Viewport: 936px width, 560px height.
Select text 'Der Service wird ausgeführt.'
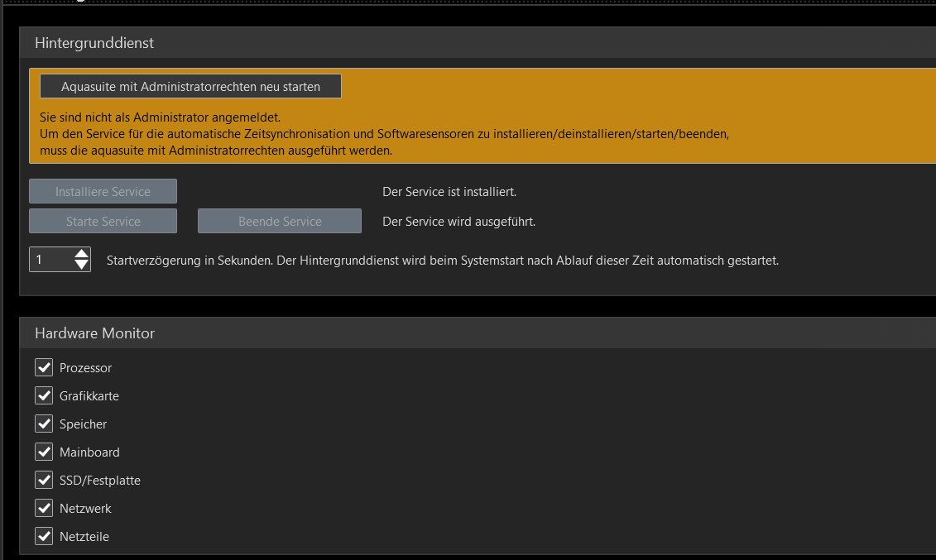coord(458,222)
